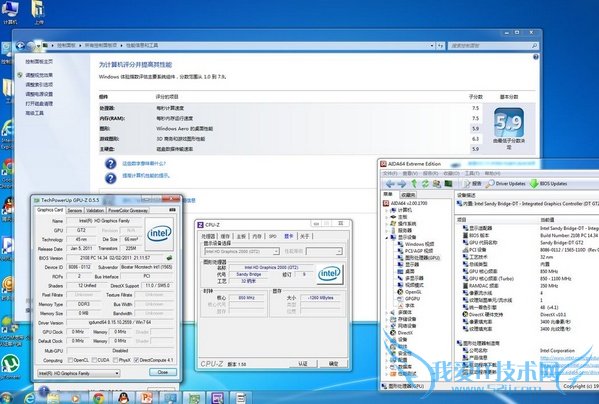
Task: Open 调整视觉效果 link in left pane
Action: 39,75
